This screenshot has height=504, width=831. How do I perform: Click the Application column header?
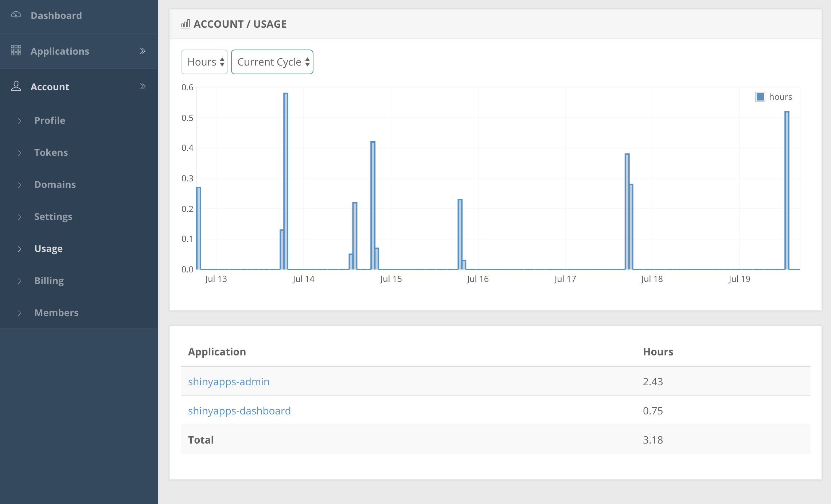click(217, 352)
